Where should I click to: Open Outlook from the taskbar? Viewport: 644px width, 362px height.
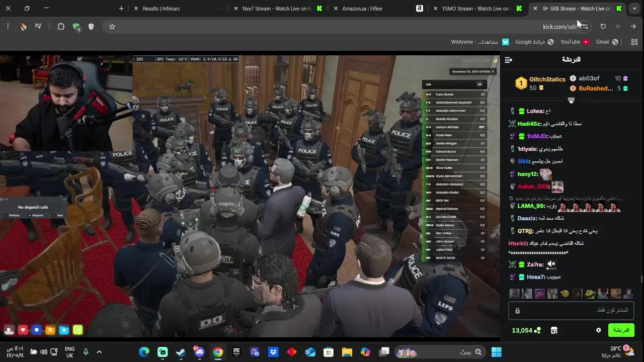[x=310, y=352]
